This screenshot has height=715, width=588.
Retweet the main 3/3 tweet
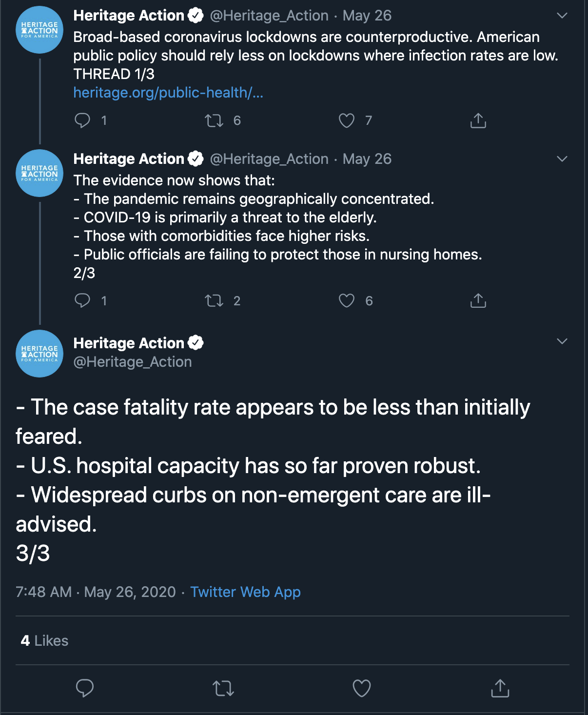click(223, 688)
